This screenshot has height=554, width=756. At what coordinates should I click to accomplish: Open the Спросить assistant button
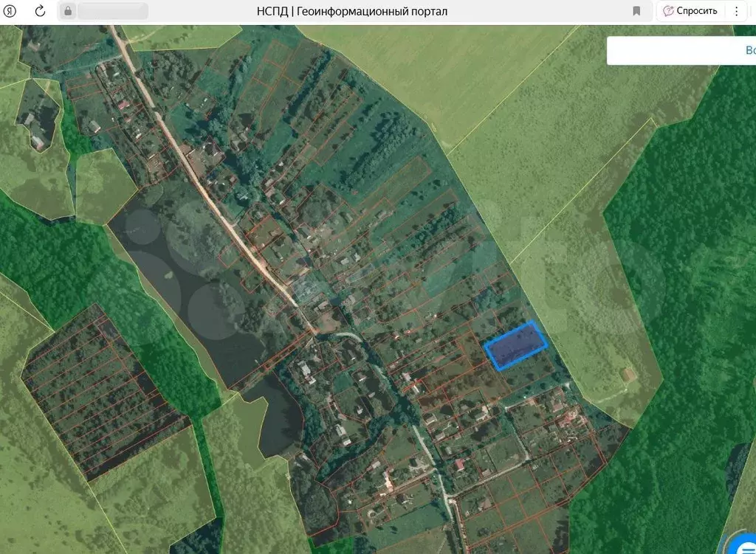690,11
